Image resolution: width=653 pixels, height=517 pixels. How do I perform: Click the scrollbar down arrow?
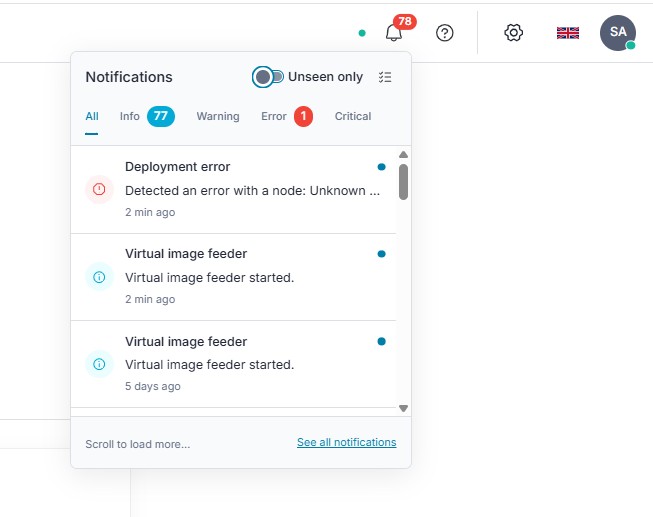403,408
